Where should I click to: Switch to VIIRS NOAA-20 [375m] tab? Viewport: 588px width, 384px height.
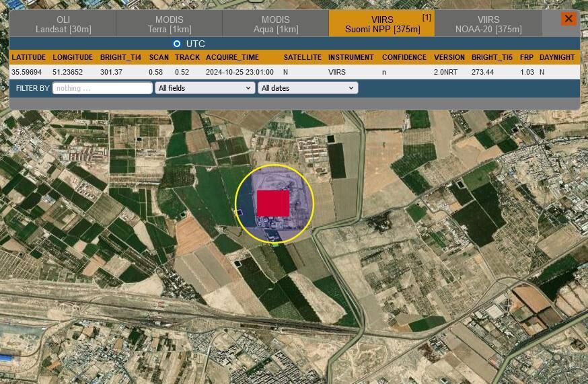(488, 24)
